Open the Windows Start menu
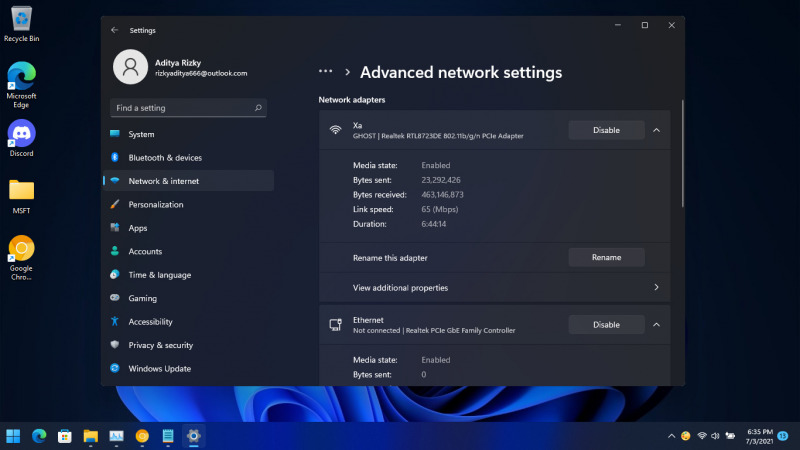The image size is (800, 450). tap(13, 436)
